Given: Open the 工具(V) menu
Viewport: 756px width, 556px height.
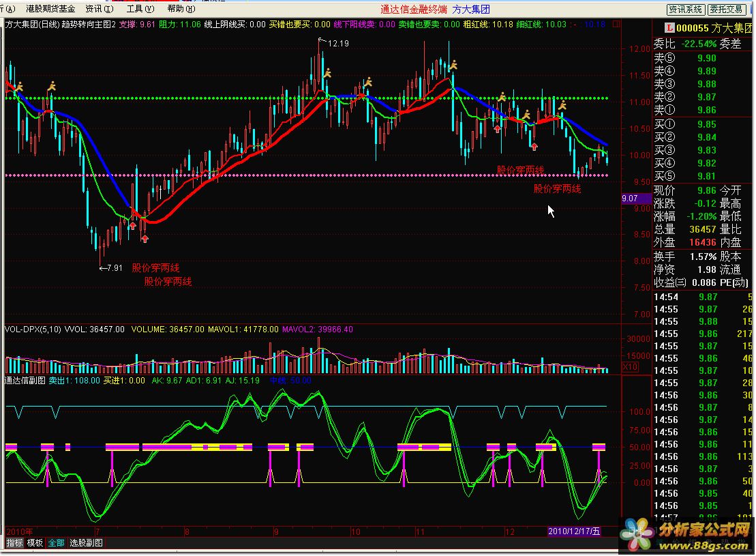Looking at the screenshot, I should click(140, 9).
